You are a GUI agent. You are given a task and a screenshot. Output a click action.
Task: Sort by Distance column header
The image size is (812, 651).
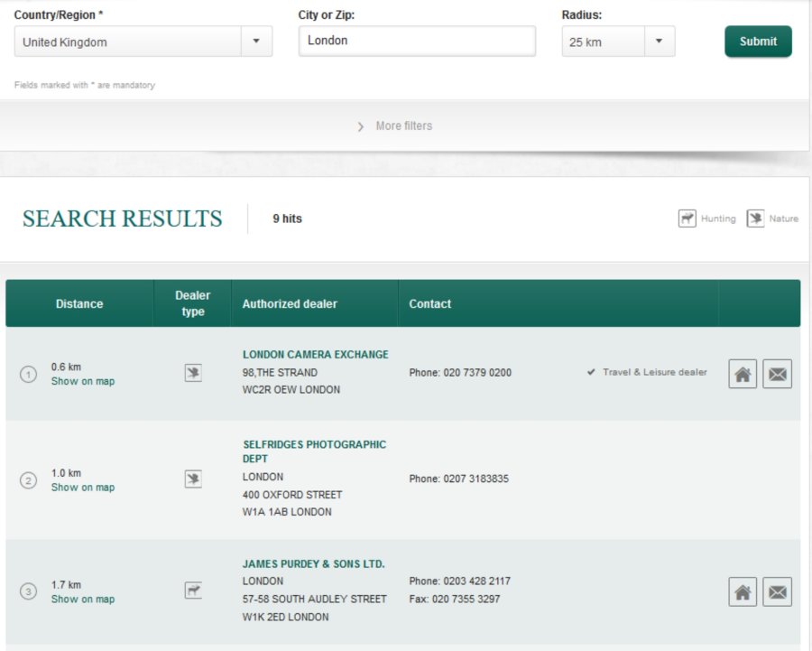pos(79,304)
